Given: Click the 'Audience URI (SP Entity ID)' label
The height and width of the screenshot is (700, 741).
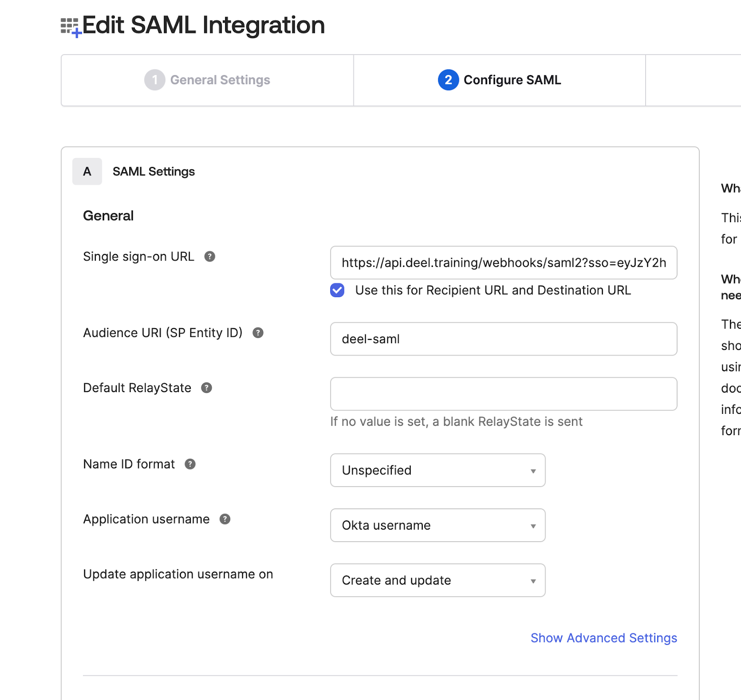Looking at the screenshot, I should click(163, 333).
